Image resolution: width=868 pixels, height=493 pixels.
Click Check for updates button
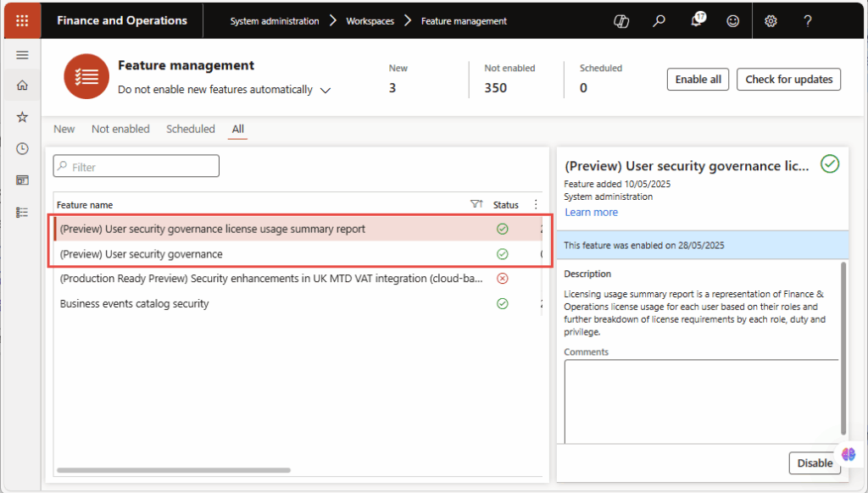click(789, 79)
